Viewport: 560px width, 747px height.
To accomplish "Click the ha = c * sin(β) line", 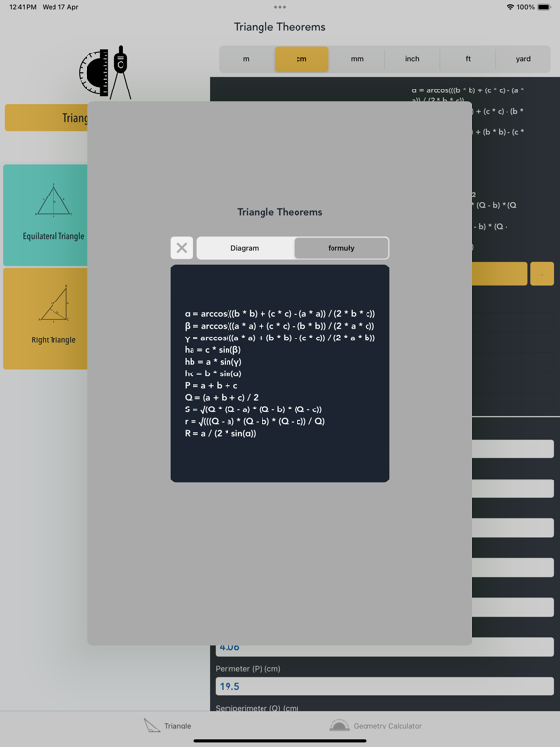I will pos(213,350).
